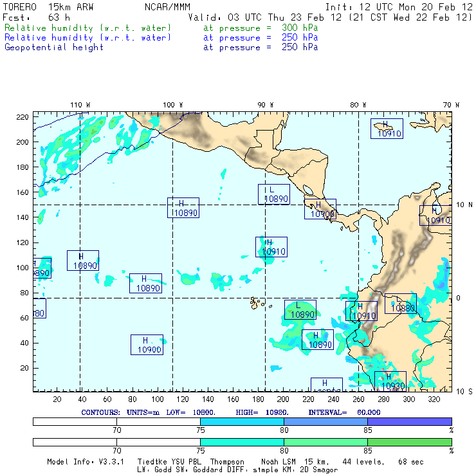Select the H 10900 label in the open Pacific
This screenshot has width=476, height=476.
[x=147, y=345]
